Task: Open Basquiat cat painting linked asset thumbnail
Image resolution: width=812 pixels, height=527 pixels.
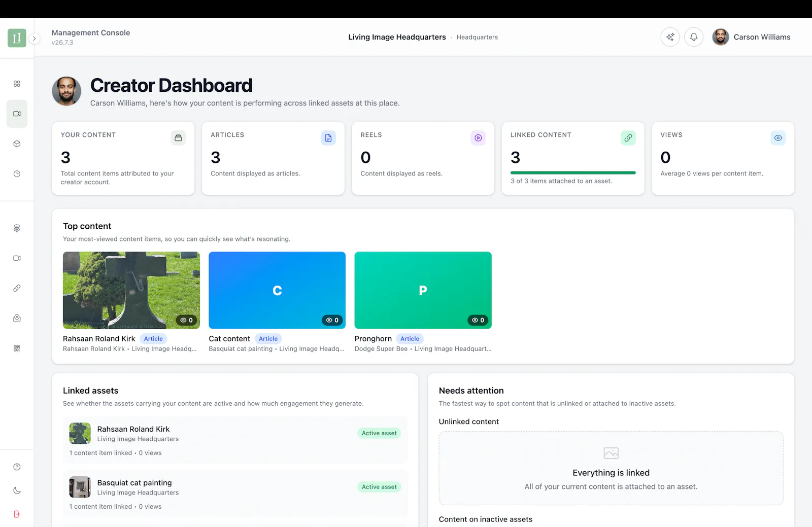Action: click(x=80, y=487)
